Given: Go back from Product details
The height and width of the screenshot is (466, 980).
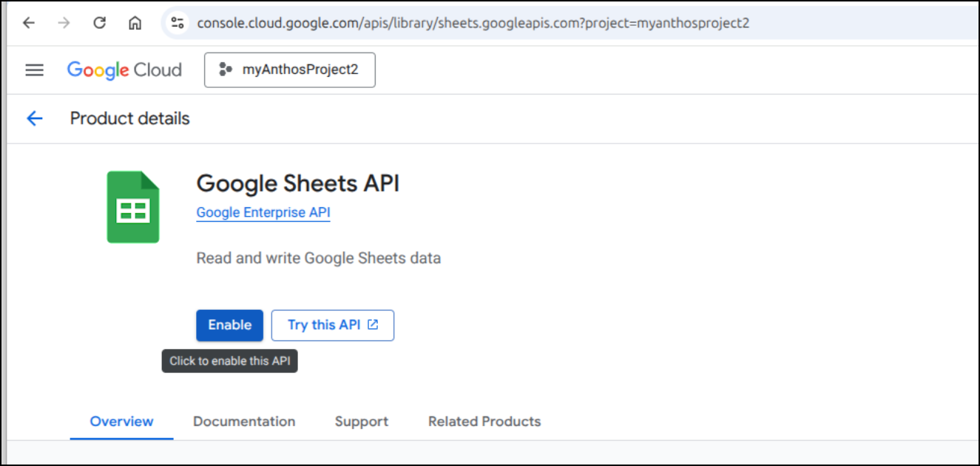Looking at the screenshot, I should click(x=35, y=118).
